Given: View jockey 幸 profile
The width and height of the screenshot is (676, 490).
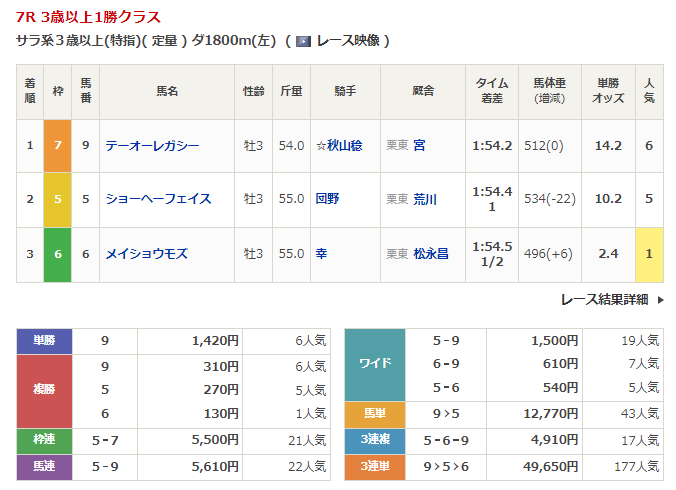Looking at the screenshot, I should [320, 254].
